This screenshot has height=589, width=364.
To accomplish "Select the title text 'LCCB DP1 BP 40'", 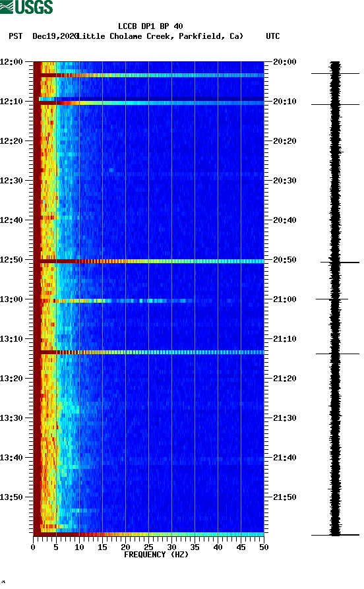I will (x=150, y=26).
